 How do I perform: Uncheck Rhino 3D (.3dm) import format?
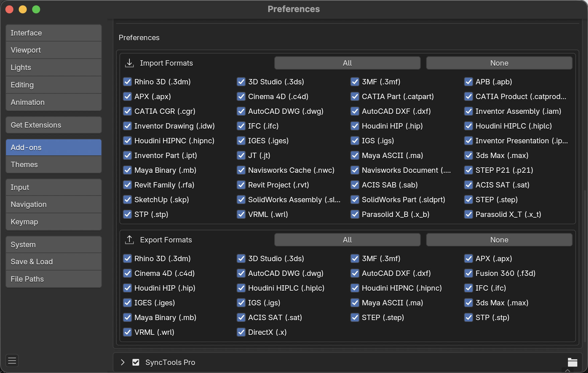click(127, 82)
